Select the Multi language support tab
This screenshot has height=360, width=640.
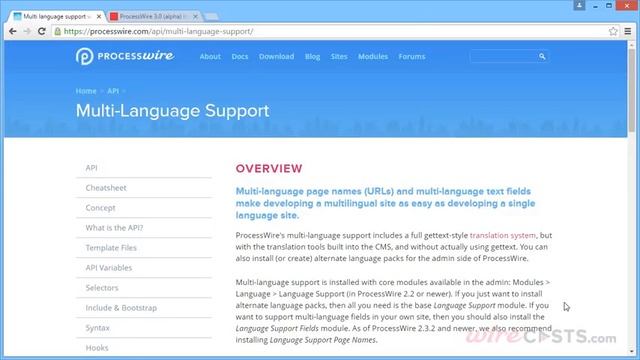[x=56, y=16]
